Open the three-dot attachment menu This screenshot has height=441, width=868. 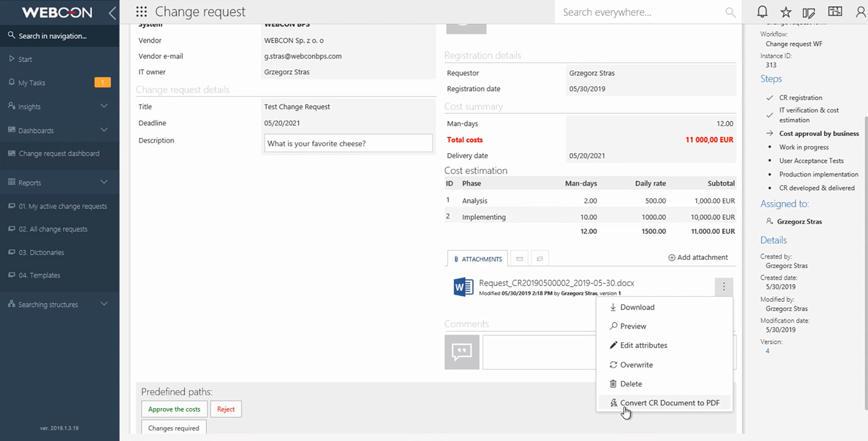[723, 287]
